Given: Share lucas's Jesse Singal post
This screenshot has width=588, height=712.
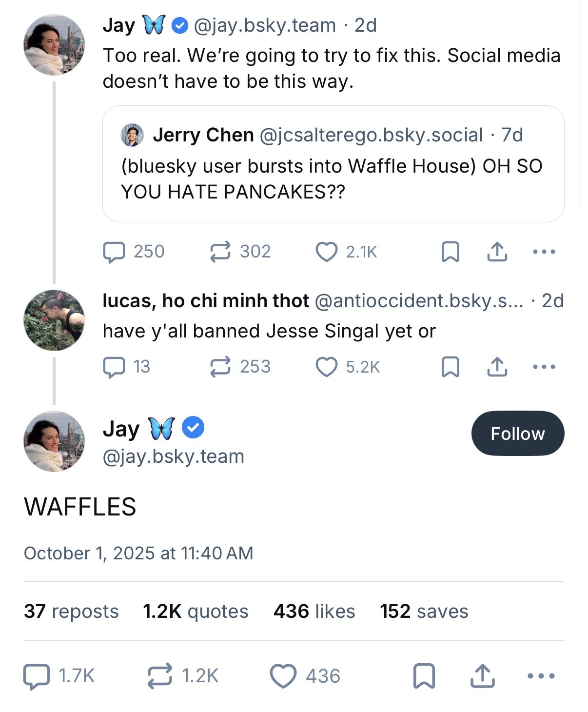Looking at the screenshot, I should [497, 367].
